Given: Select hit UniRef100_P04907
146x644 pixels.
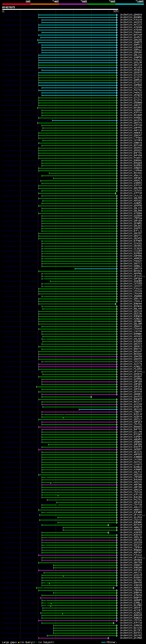Looking at the screenshot, I should point(131,158).
